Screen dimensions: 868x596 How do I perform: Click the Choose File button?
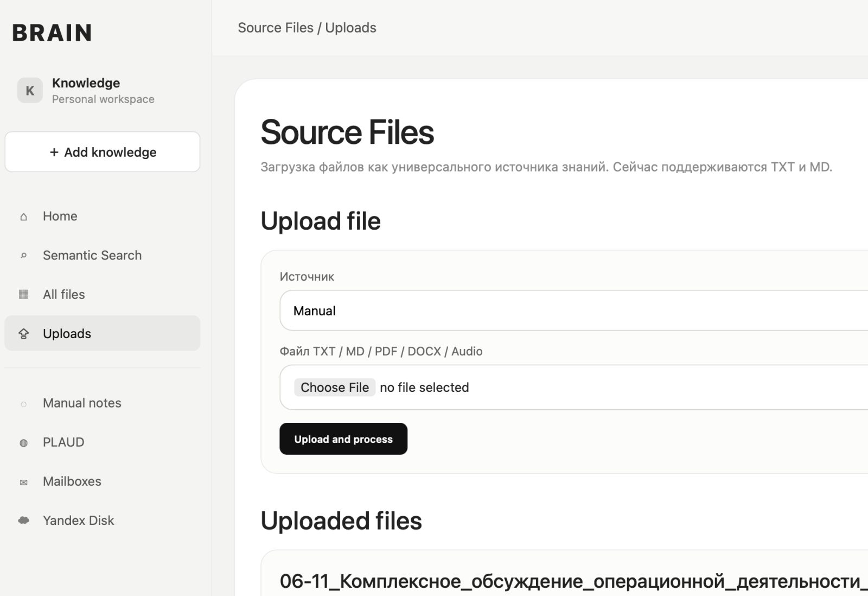pos(335,387)
